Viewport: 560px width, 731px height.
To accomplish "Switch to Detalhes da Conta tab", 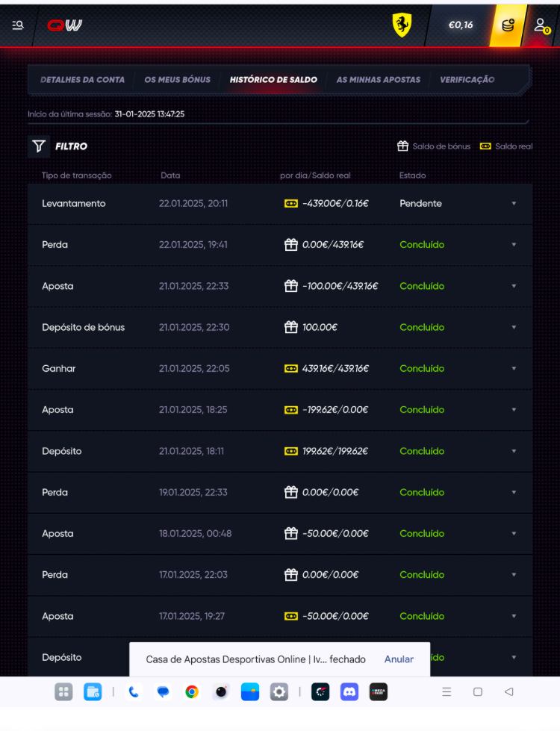I will (82, 80).
